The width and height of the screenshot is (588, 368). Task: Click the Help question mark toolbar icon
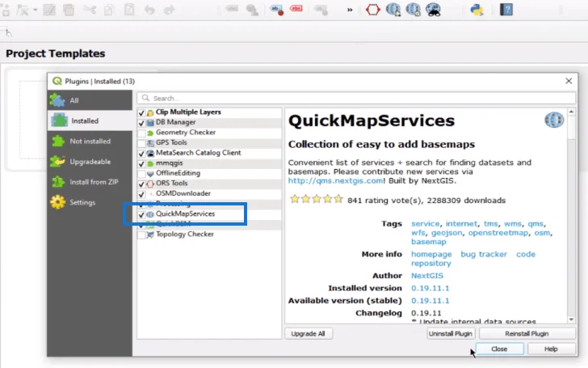point(506,10)
